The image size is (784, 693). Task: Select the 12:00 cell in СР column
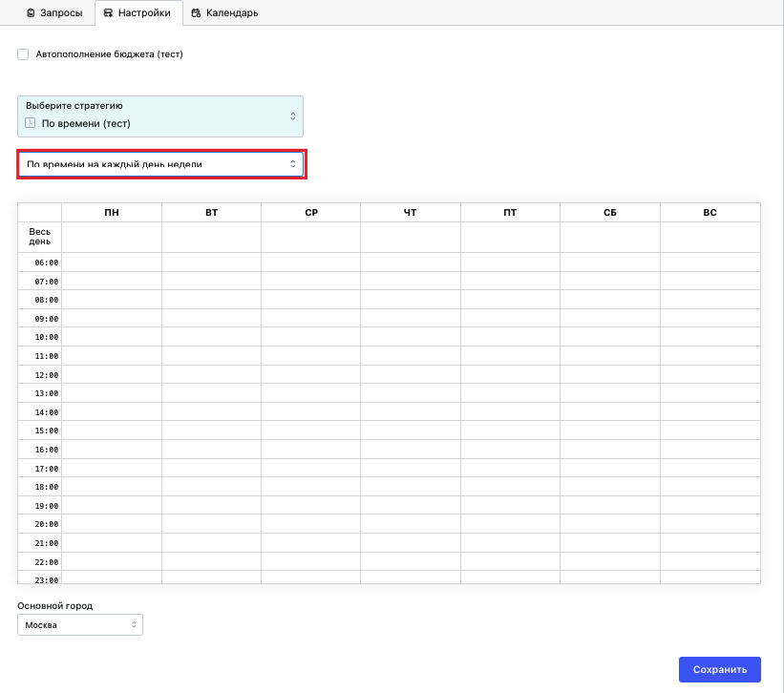[311, 375]
